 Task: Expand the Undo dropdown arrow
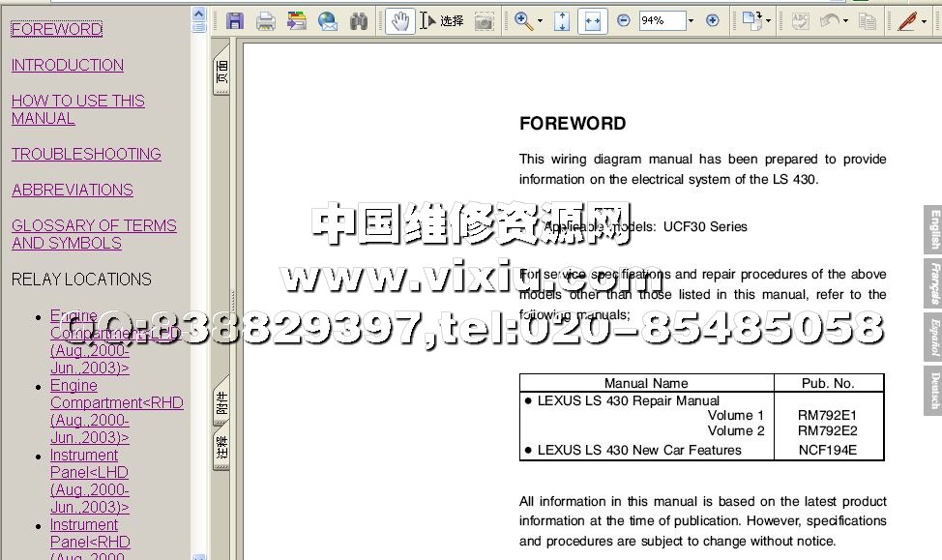[x=846, y=21]
